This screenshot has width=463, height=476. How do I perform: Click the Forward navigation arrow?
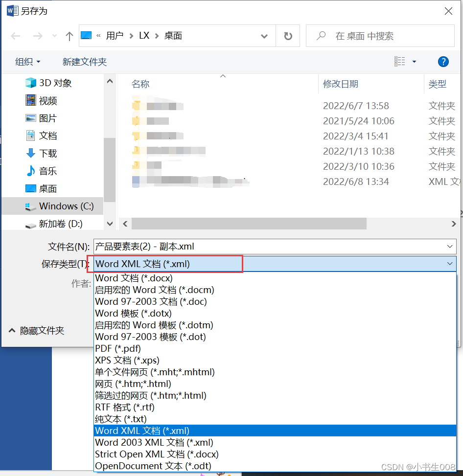38,36
